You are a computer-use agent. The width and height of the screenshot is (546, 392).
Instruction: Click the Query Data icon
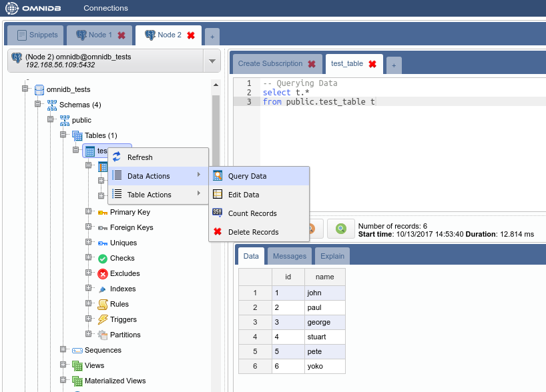tap(218, 176)
